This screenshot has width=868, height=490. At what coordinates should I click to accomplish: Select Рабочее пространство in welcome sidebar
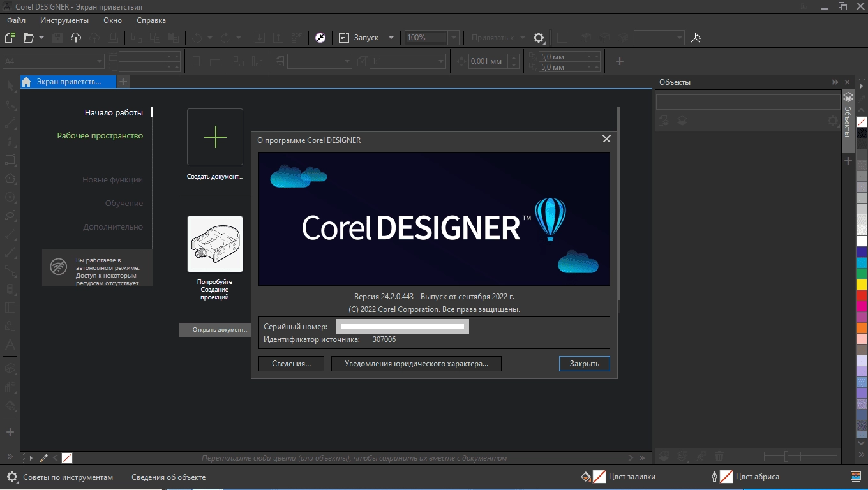[x=100, y=136]
